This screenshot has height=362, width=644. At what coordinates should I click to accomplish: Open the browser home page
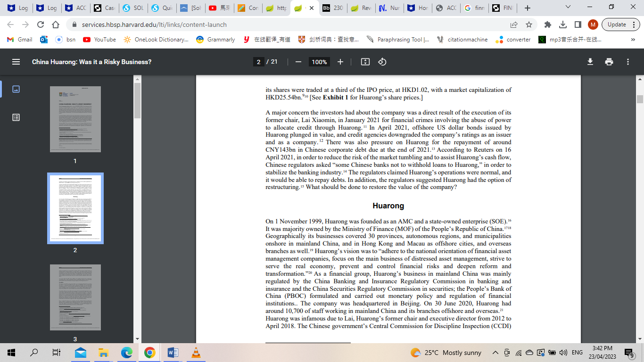coord(56,25)
